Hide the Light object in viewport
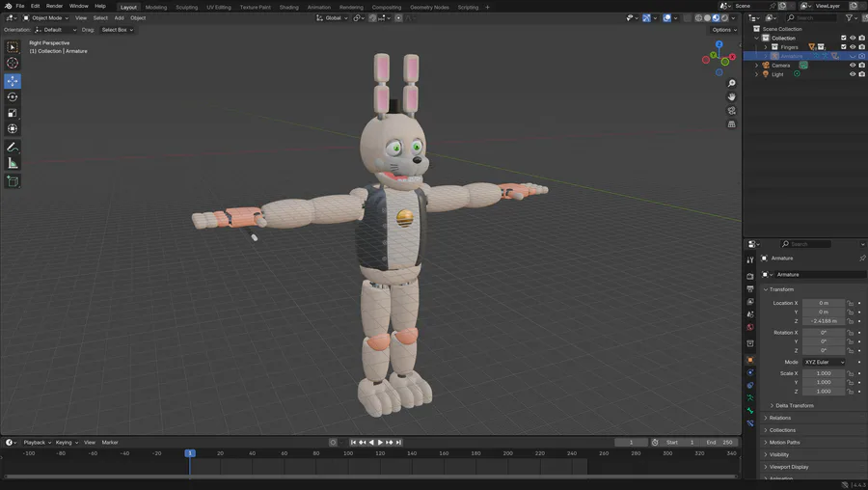This screenshot has width=868, height=490. click(853, 74)
